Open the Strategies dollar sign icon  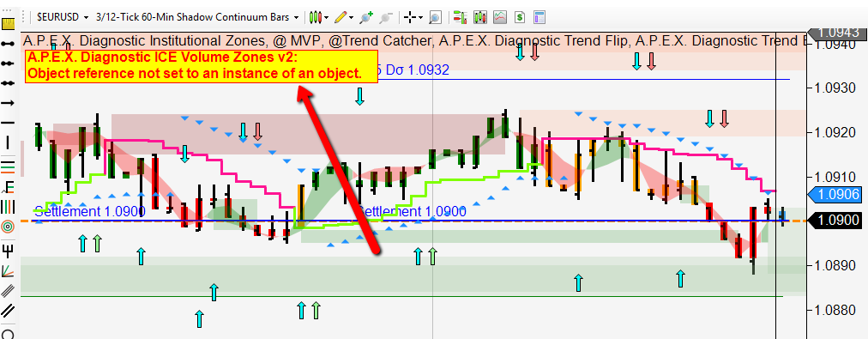coord(519,18)
